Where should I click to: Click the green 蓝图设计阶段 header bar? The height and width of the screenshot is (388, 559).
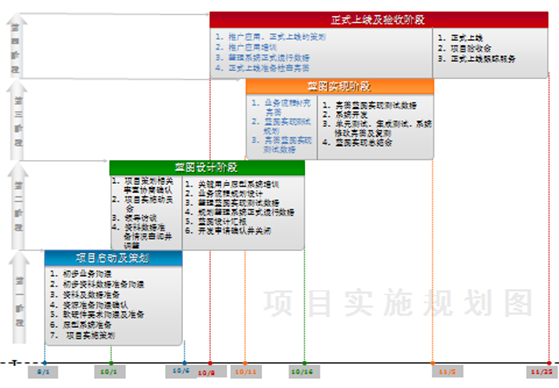(207, 168)
